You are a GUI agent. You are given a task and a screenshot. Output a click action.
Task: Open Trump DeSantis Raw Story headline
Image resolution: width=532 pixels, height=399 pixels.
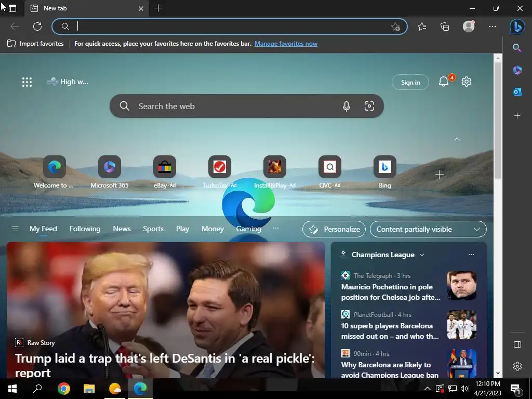pos(165,365)
